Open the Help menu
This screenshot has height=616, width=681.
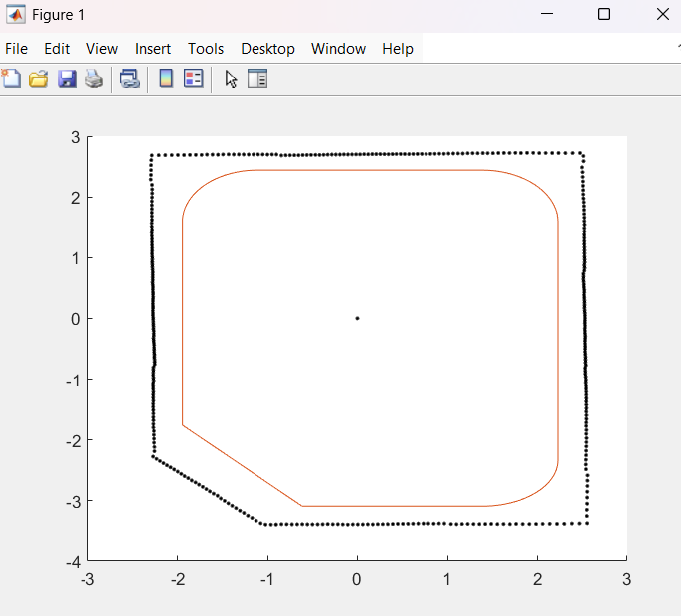pos(398,48)
